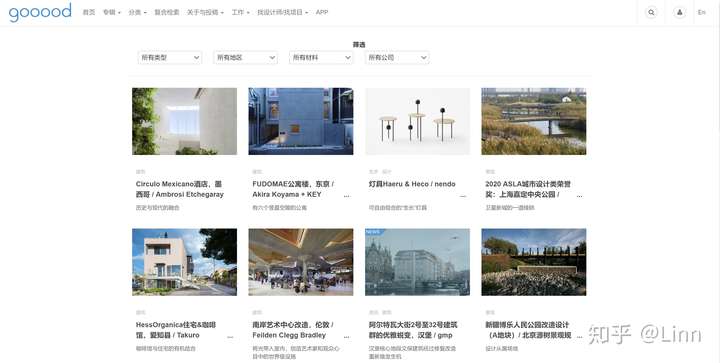Screen dimensions: 720x363
Task: Open the 所有公司 filter dropdown
Action: click(x=397, y=57)
